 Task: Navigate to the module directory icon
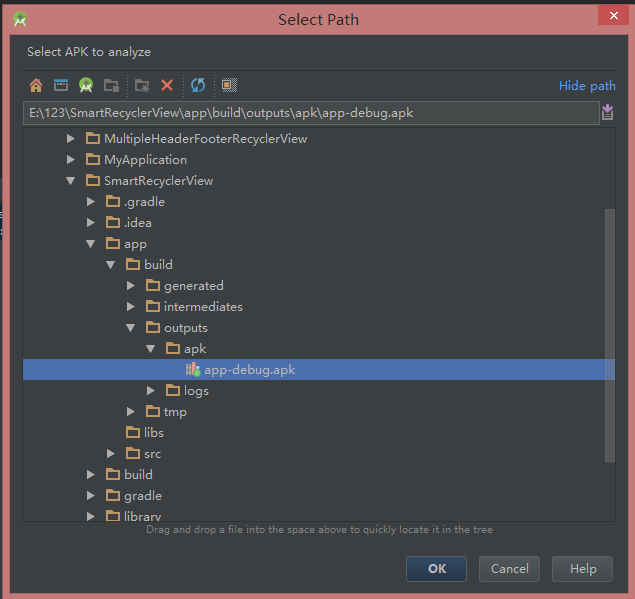pyautogui.click(x=111, y=85)
